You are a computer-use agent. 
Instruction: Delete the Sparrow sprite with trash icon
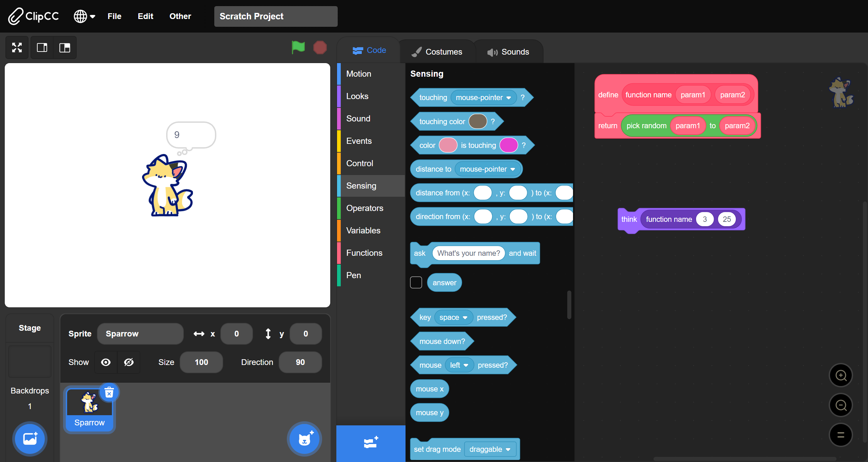pos(109,393)
